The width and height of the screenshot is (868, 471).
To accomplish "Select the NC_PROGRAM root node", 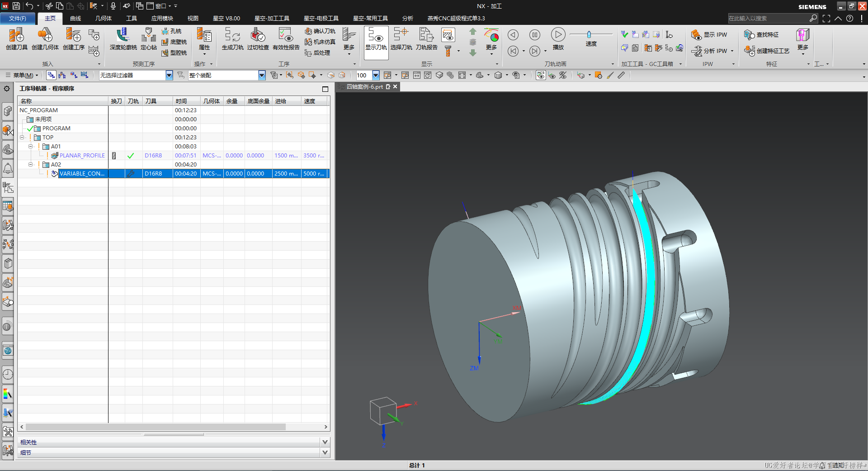I will point(38,110).
